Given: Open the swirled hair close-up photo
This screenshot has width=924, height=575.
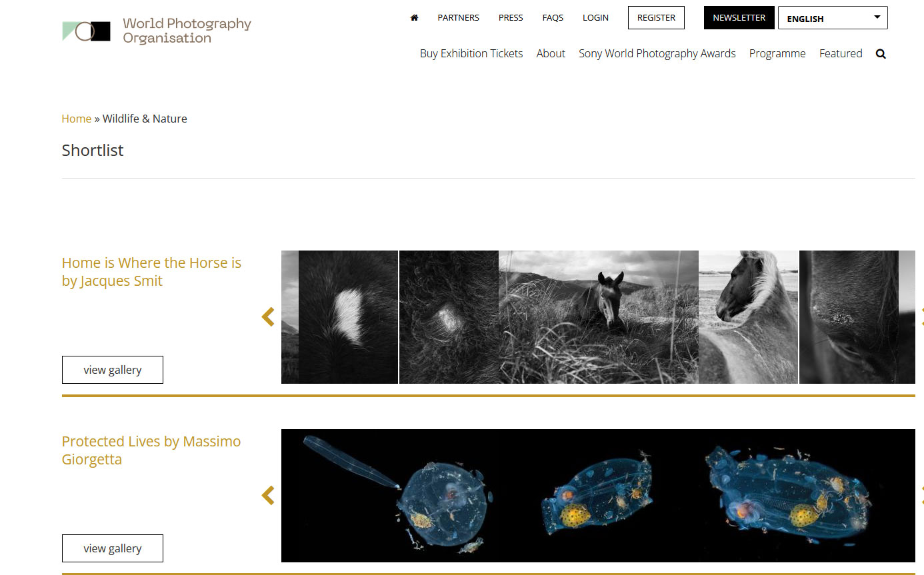Looking at the screenshot, I should 449,317.
